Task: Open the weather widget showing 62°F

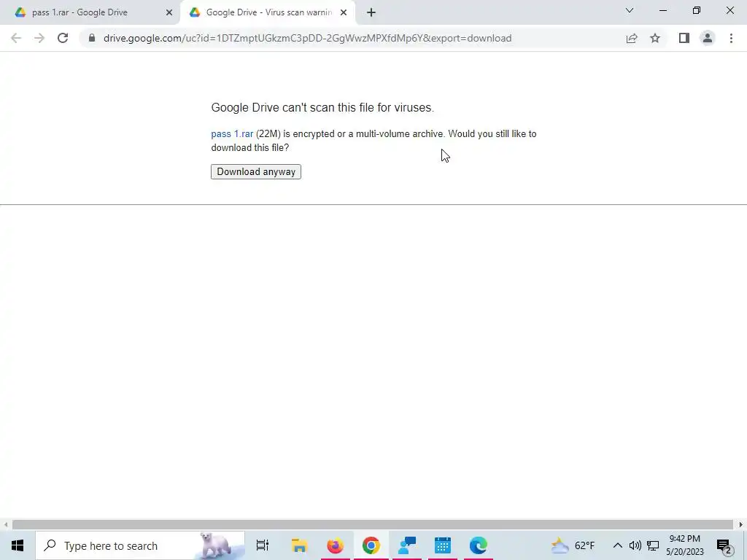Action: (x=573, y=545)
